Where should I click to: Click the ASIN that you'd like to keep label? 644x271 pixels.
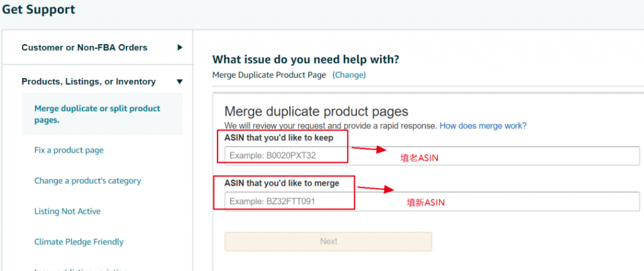279,138
